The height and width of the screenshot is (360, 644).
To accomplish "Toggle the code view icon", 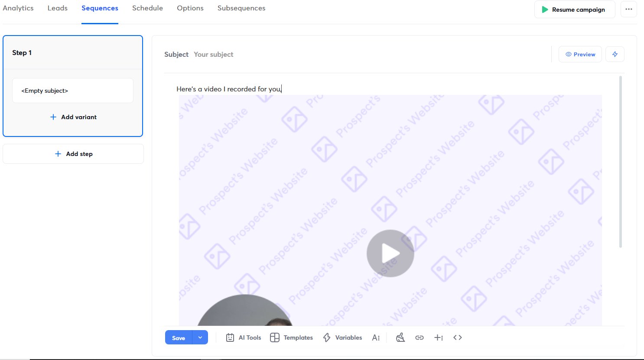I will pyautogui.click(x=458, y=337).
